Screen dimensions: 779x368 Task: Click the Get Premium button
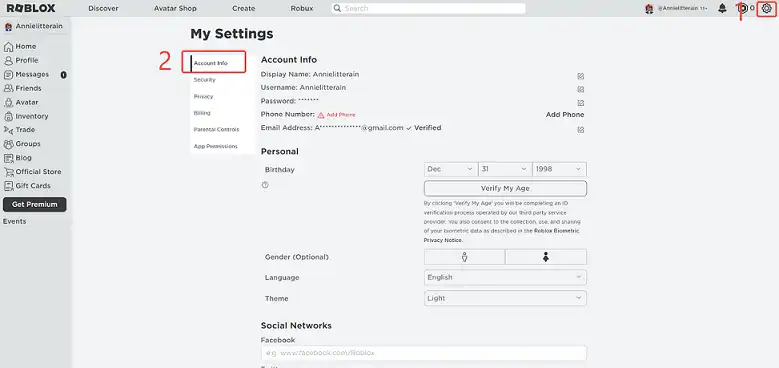(35, 205)
